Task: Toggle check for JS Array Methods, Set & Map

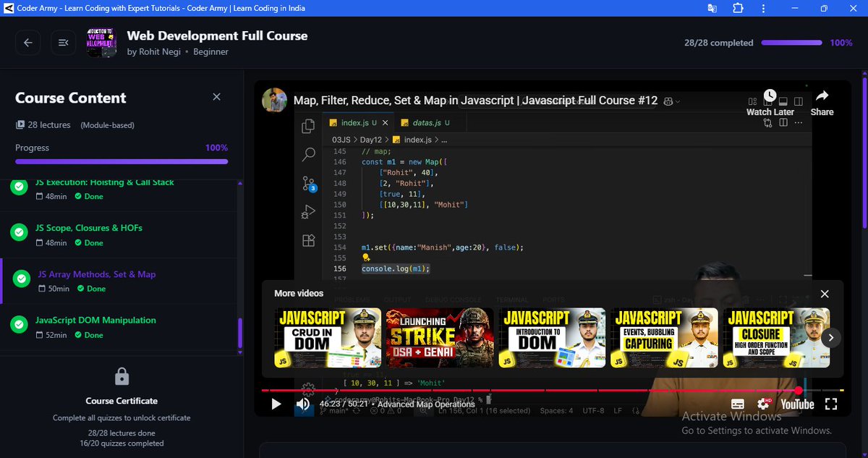Action: [22, 279]
